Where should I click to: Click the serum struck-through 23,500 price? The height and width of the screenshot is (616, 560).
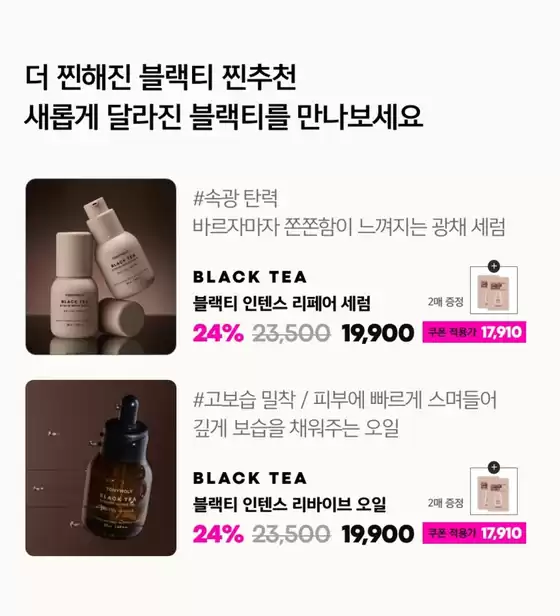[x=291, y=333]
